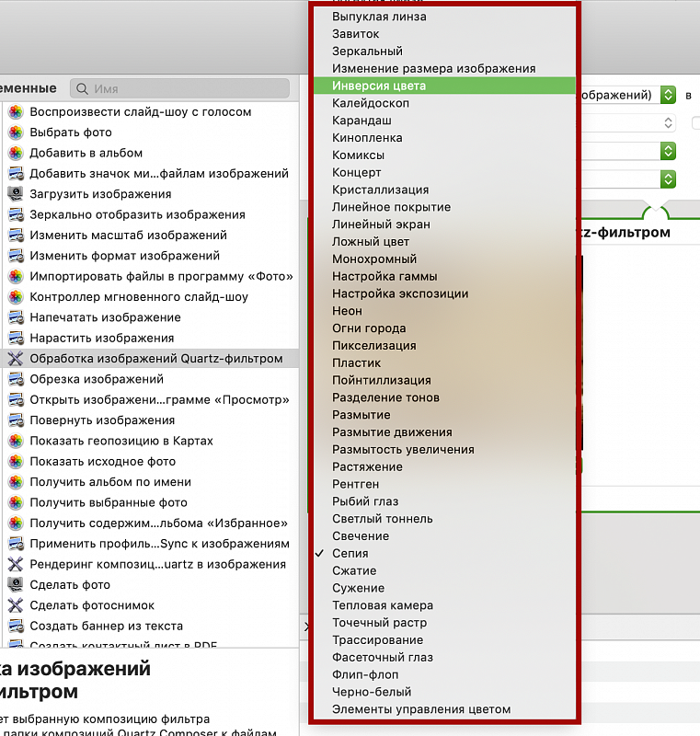Click into the Имя search field
This screenshot has width=700, height=736.
coord(179,88)
